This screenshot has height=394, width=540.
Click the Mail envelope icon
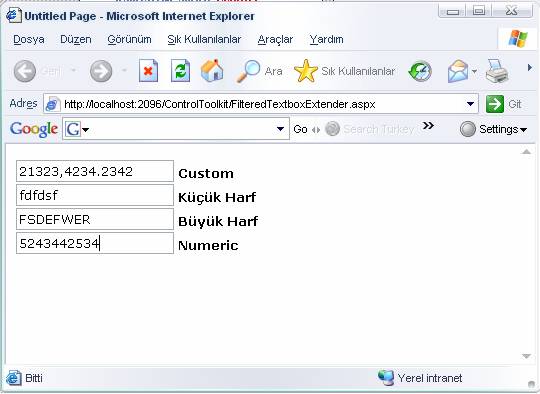[458, 71]
